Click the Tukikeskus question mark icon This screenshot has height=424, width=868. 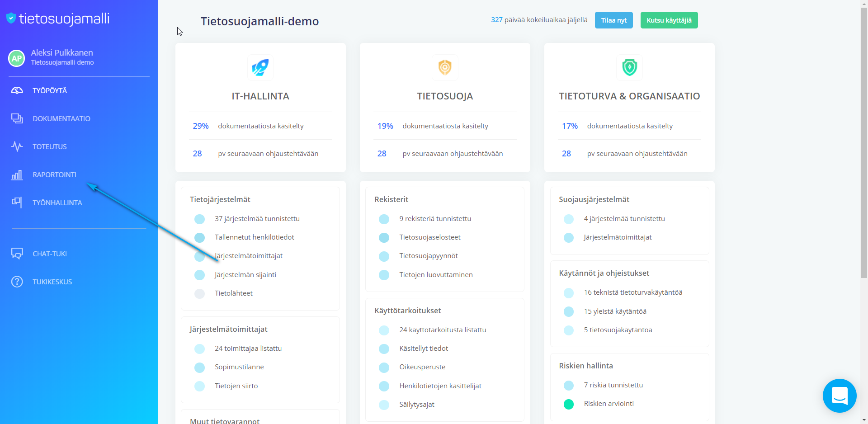[17, 282]
